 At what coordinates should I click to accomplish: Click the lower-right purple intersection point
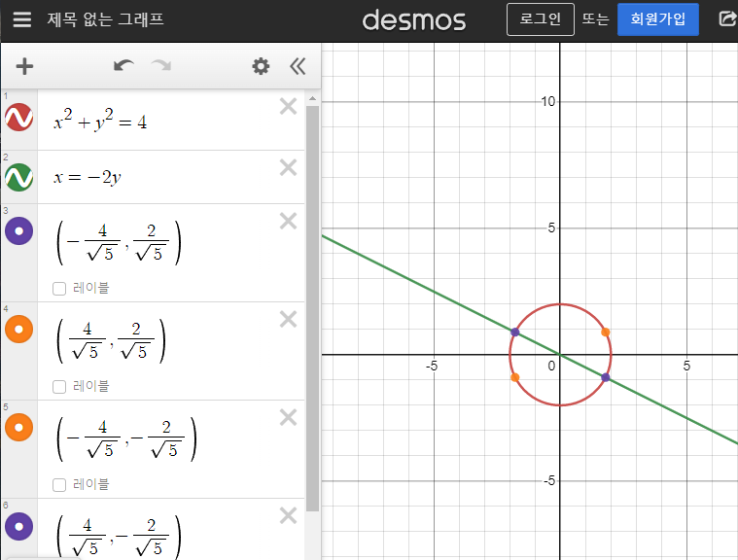[x=605, y=377]
